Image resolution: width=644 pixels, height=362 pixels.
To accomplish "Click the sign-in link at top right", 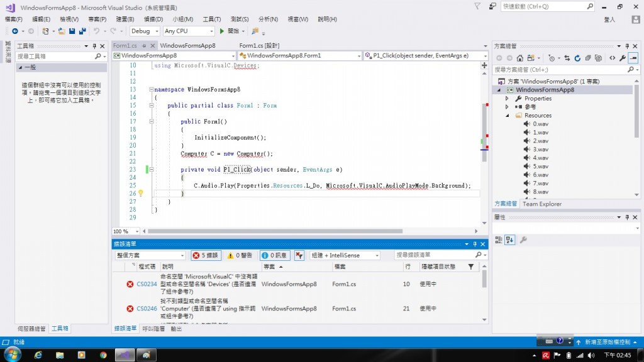I will pos(609,19).
